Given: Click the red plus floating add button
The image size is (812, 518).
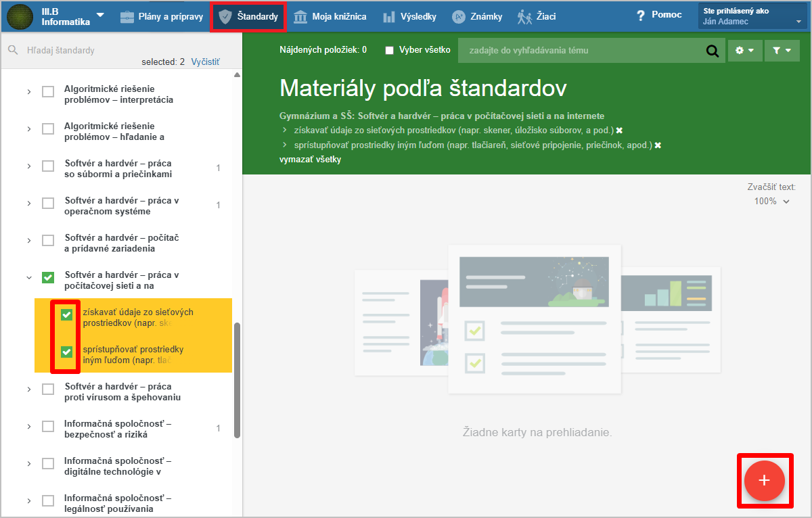Looking at the screenshot, I should click(x=764, y=480).
